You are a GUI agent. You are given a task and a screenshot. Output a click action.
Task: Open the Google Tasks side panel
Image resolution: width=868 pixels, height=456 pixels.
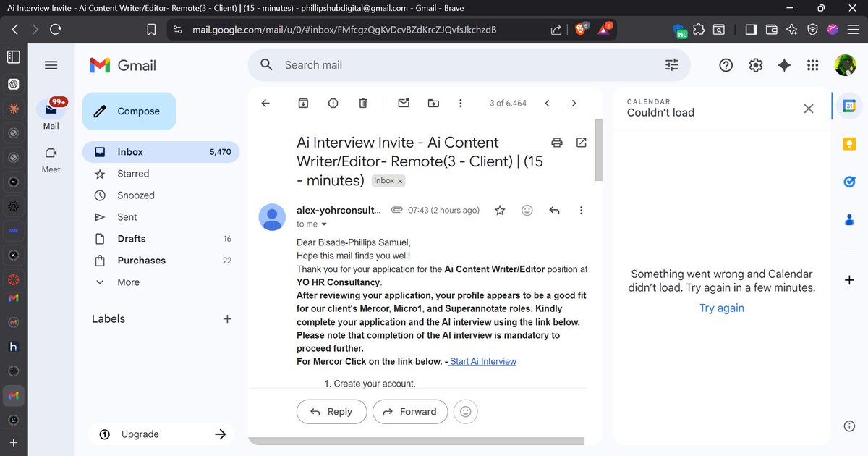pos(848,182)
